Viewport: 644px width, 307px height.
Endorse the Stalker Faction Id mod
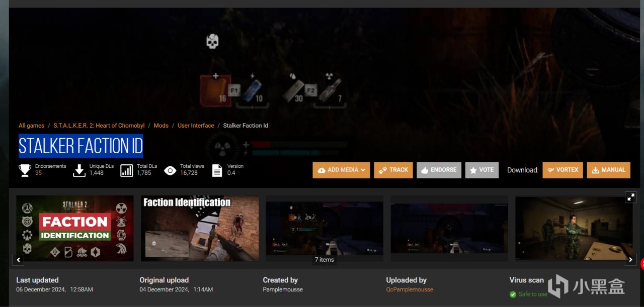pyautogui.click(x=439, y=170)
